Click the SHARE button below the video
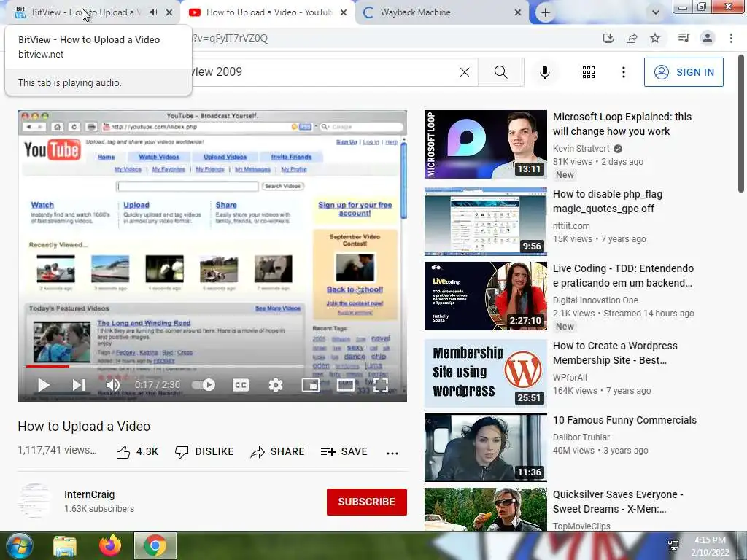 277,452
